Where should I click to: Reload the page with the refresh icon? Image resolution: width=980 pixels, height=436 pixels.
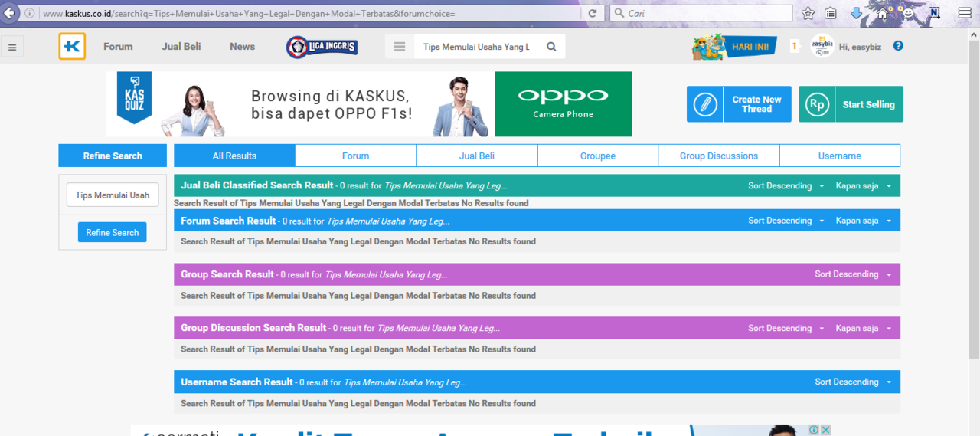pyautogui.click(x=593, y=13)
